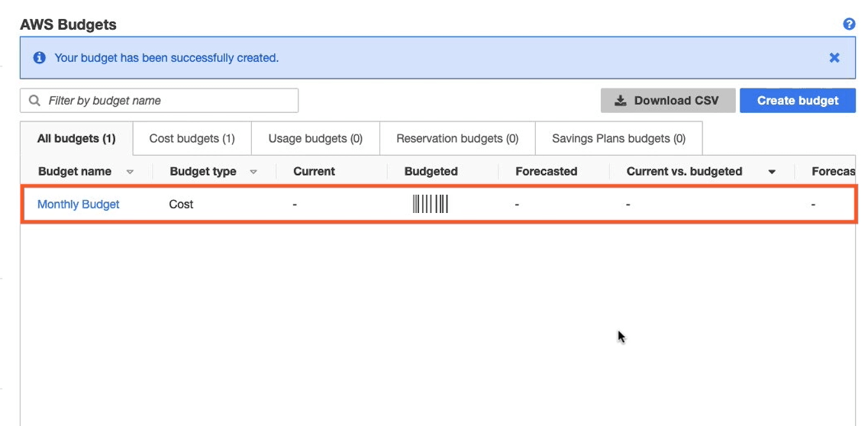Click the AWS Budgets heading

click(x=68, y=24)
